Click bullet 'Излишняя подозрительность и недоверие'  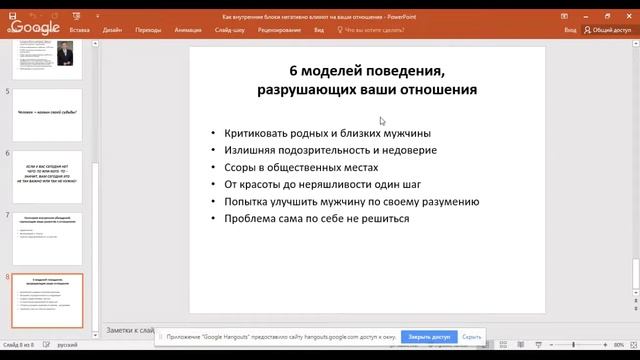[x=330, y=150]
